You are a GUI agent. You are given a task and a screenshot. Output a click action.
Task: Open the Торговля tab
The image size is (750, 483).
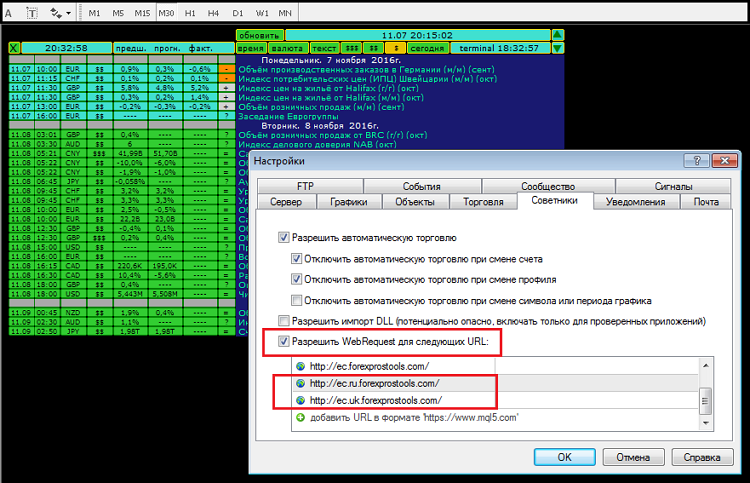(x=483, y=202)
